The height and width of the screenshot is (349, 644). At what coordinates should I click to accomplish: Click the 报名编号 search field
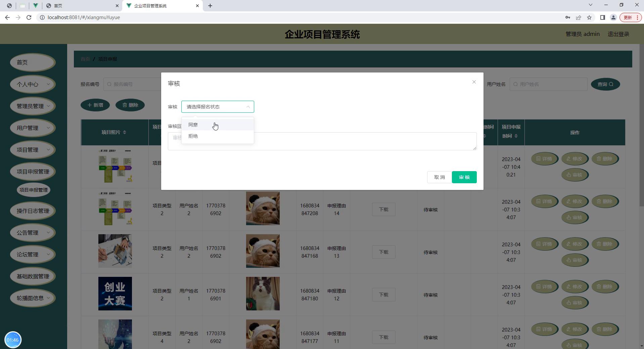(133, 84)
